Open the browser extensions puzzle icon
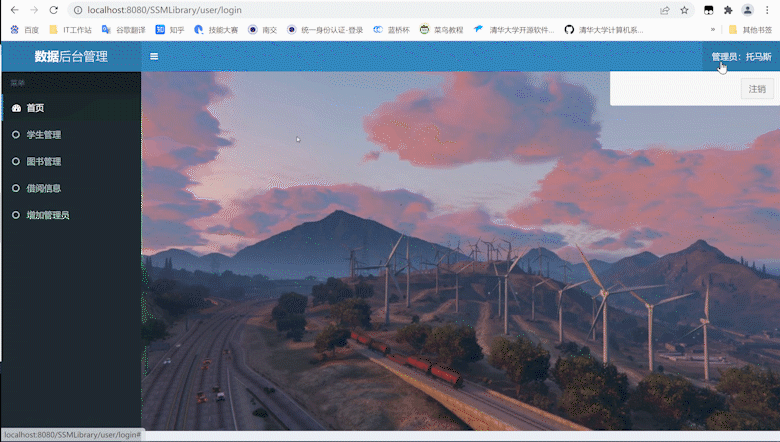This screenshot has width=780, height=442. click(x=728, y=10)
